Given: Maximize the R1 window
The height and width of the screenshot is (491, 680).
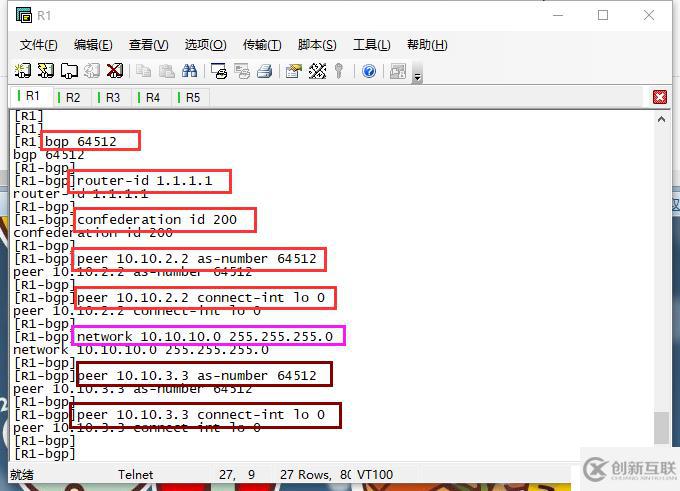Looking at the screenshot, I should pyautogui.click(x=603, y=15).
